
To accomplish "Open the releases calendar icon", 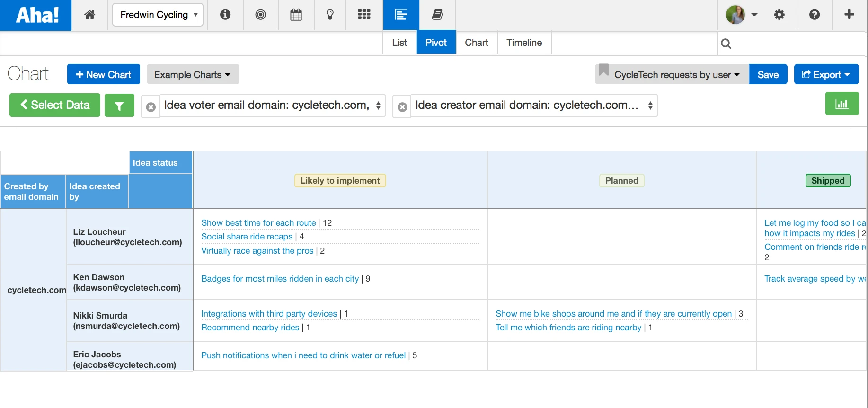I will click(296, 15).
